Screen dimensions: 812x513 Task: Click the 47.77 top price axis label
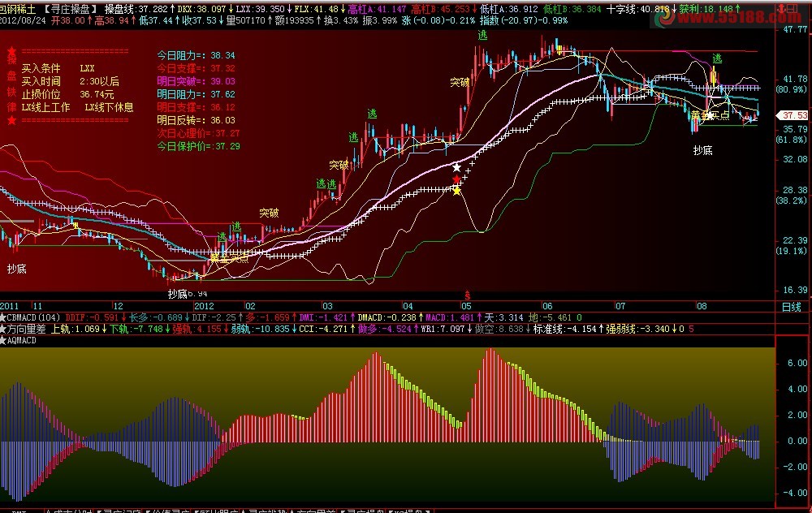click(x=795, y=29)
